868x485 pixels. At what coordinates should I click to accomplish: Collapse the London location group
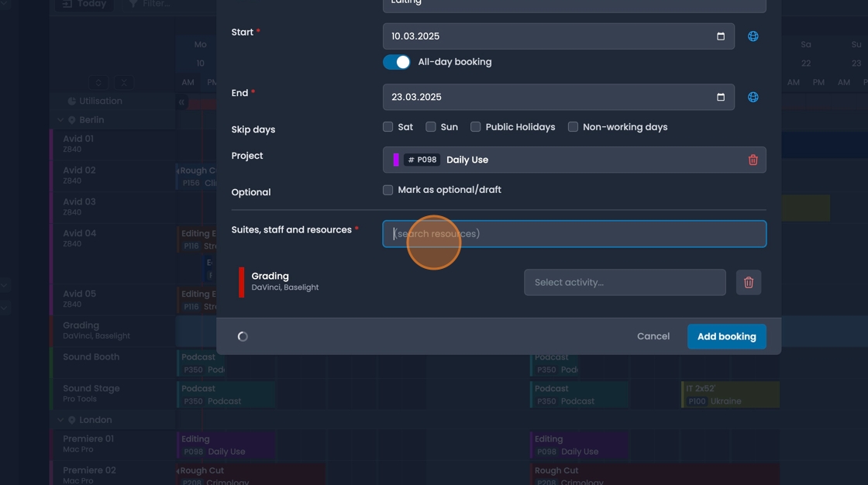click(x=60, y=419)
